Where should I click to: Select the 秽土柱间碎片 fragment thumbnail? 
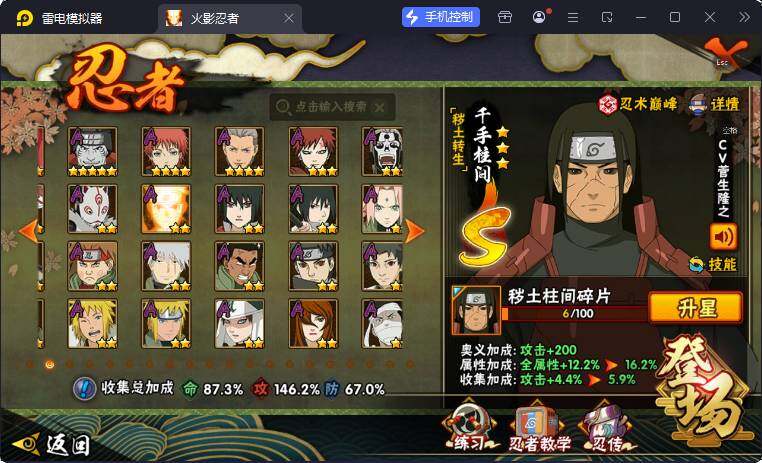point(476,310)
